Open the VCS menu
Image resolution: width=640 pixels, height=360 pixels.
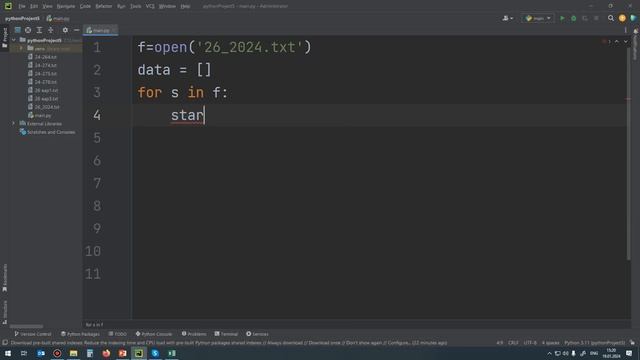pyautogui.click(x=150, y=6)
